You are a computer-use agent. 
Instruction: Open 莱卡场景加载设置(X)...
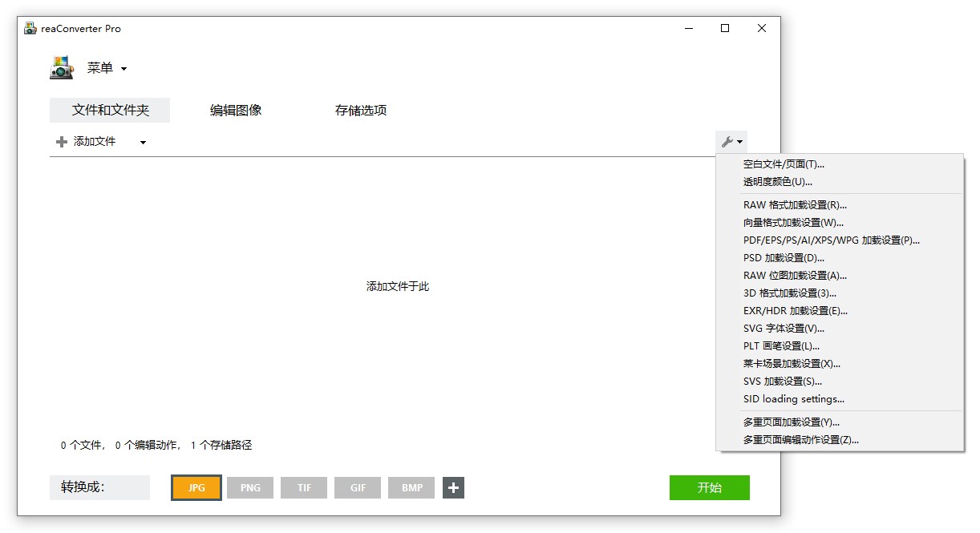[x=840, y=364]
